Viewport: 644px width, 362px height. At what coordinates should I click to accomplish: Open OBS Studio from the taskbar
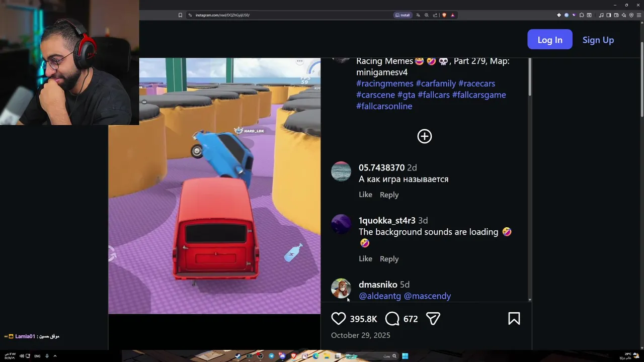point(260,356)
